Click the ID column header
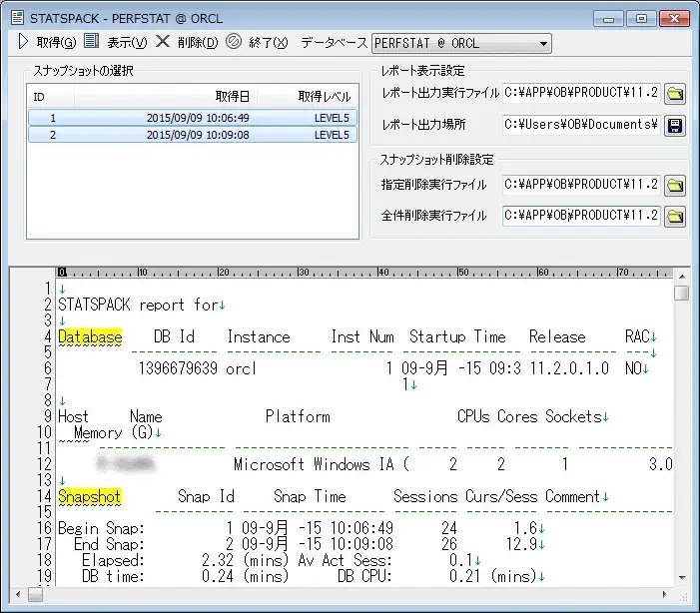Screen dimensions: 700x613 click(x=40, y=97)
